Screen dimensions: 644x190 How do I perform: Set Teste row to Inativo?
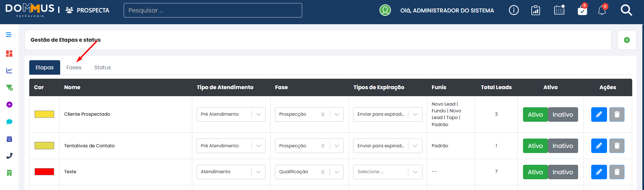563,172
